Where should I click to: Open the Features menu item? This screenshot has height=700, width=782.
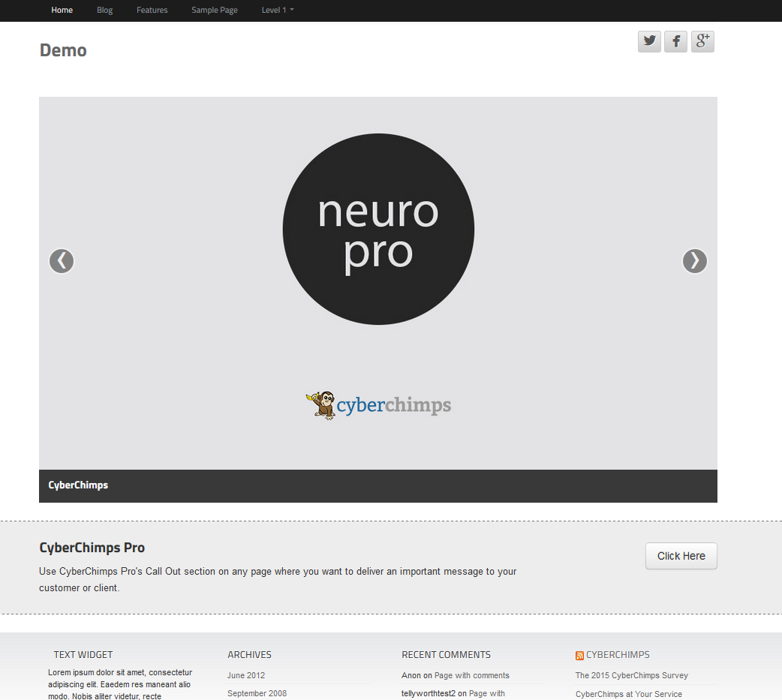coord(152,10)
